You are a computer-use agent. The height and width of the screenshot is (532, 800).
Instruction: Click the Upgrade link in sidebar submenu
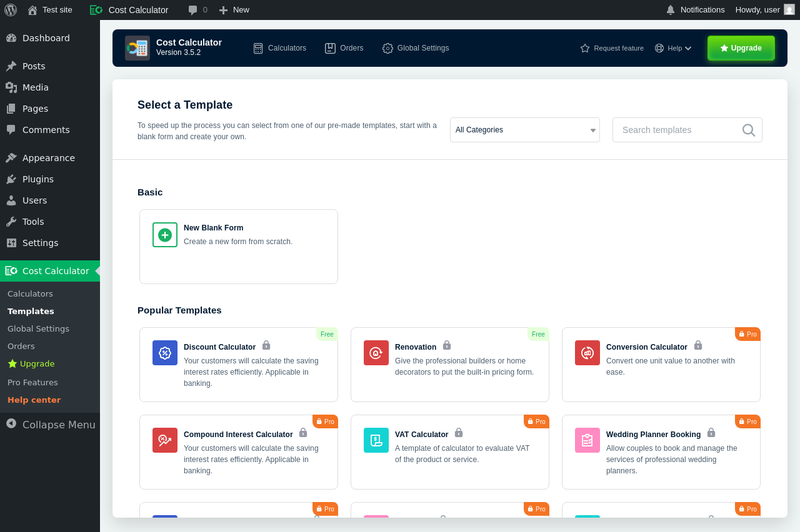(x=31, y=363)
